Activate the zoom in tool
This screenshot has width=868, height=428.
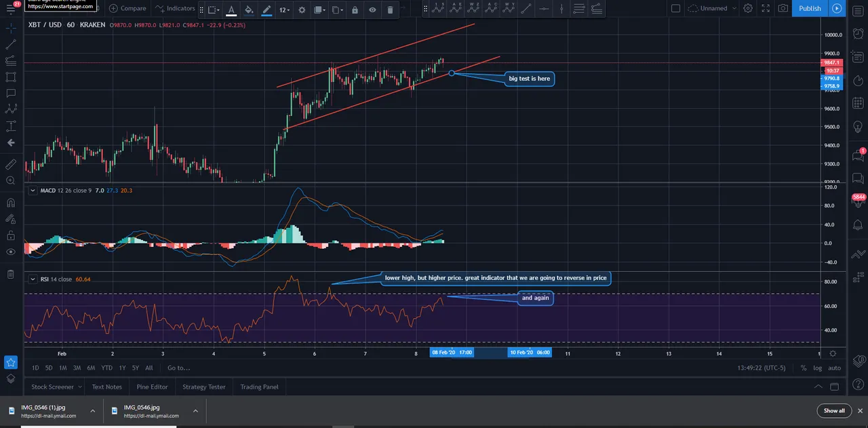coord(11,180)
